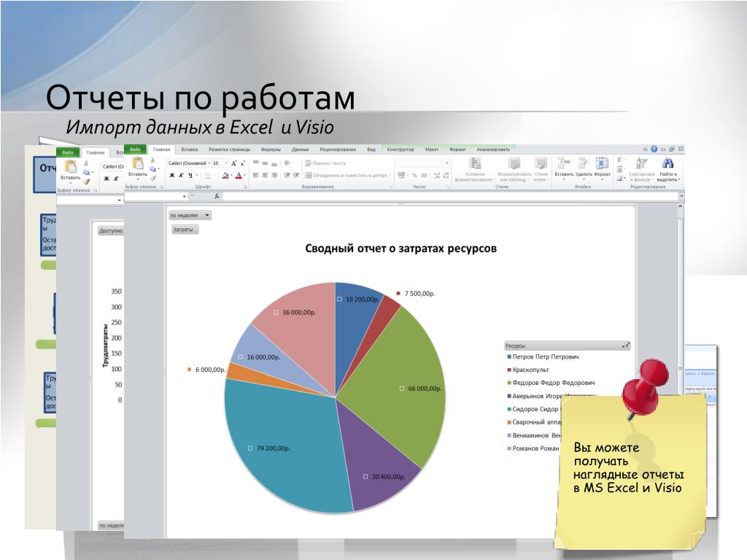Viewport: 747px width, 560px height.
Task: Open the Ресурсы legend filter dropdown
Action: point(626,345)
